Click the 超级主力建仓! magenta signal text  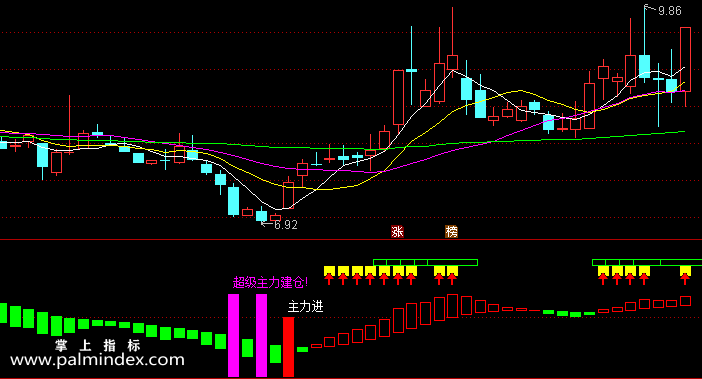point(270,282)
